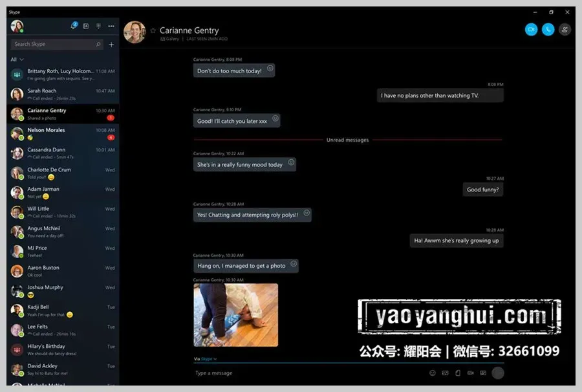Click the new chat plus button
Viewport: 582px width, 392px height.
[111, 45]
